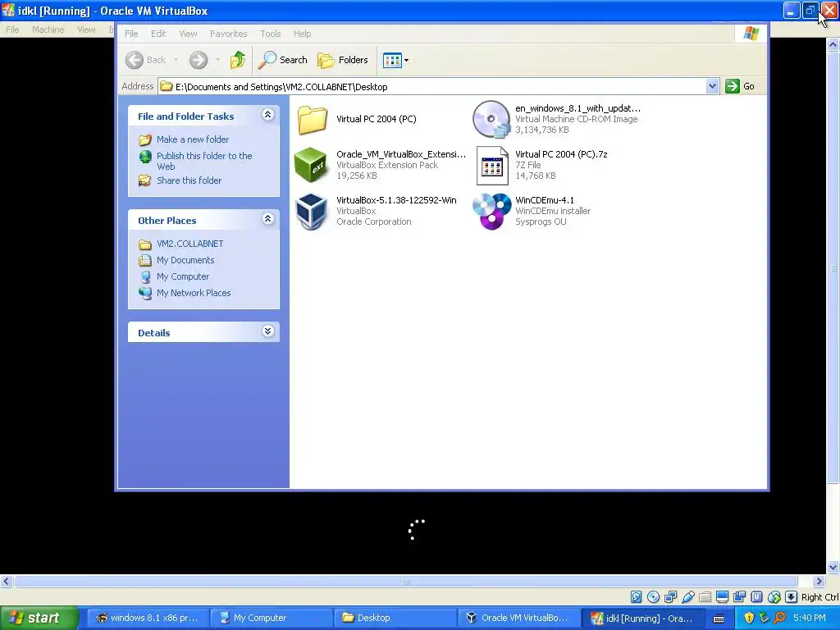Toggle the Folders pane button
Image resolution: width=840 pixels, height=630 pixels.
tap(343, 60)
